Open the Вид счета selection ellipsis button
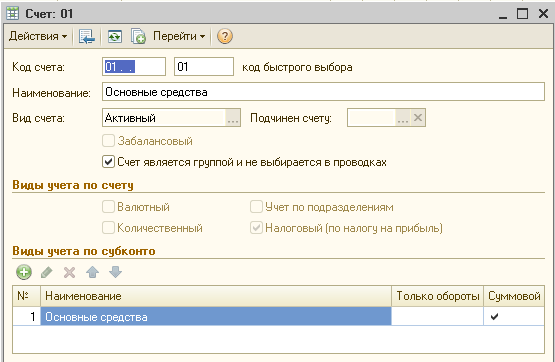The height and width of the screenshot is (362, 555). pyautogui.click(x=233, y=117)
